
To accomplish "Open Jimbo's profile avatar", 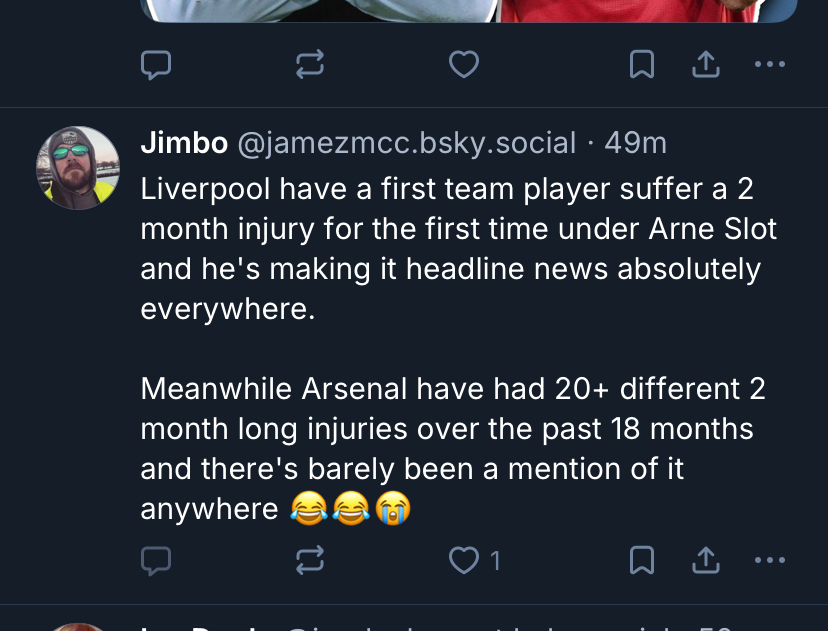I will pos(78,167).
